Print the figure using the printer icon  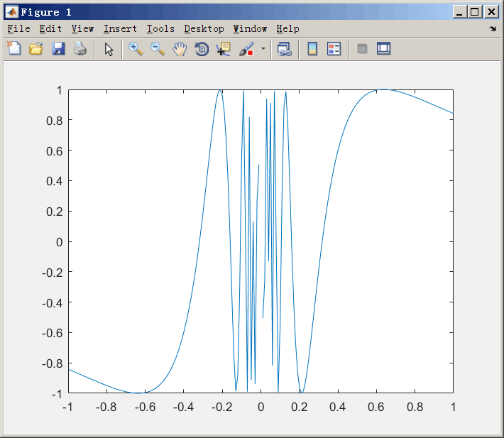80,49
